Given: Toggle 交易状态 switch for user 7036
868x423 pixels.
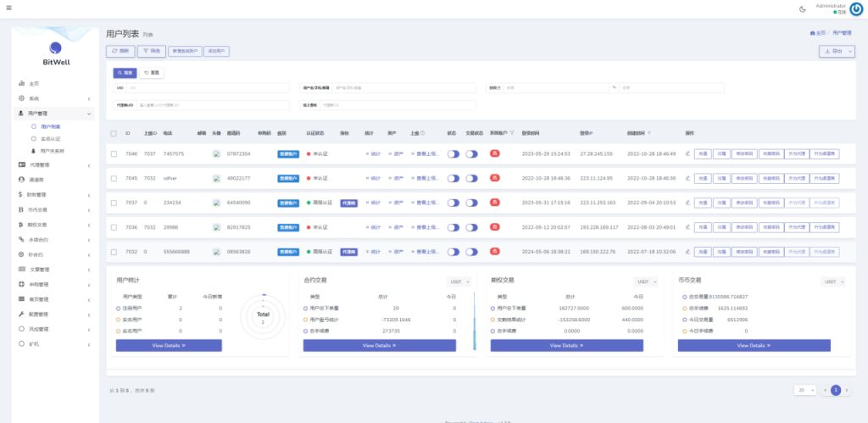Looking at the screenshot, I should tap(471, 227).
